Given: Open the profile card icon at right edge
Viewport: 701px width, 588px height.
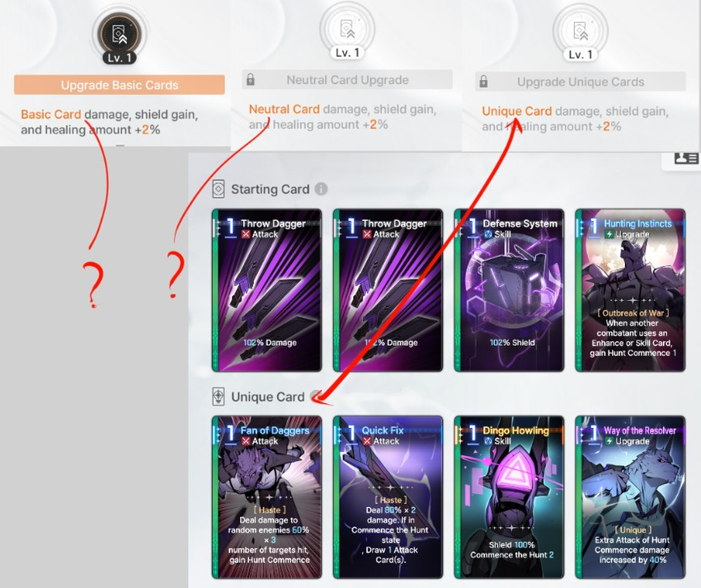Looking at the screenshot, I should [685, 158].
